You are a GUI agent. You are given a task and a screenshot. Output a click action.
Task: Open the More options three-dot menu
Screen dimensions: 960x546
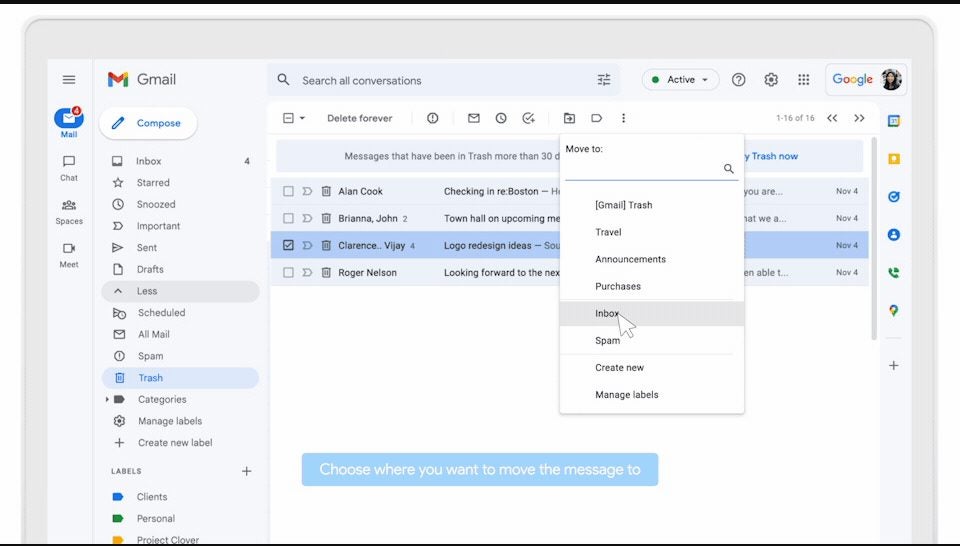pos(623,118)
